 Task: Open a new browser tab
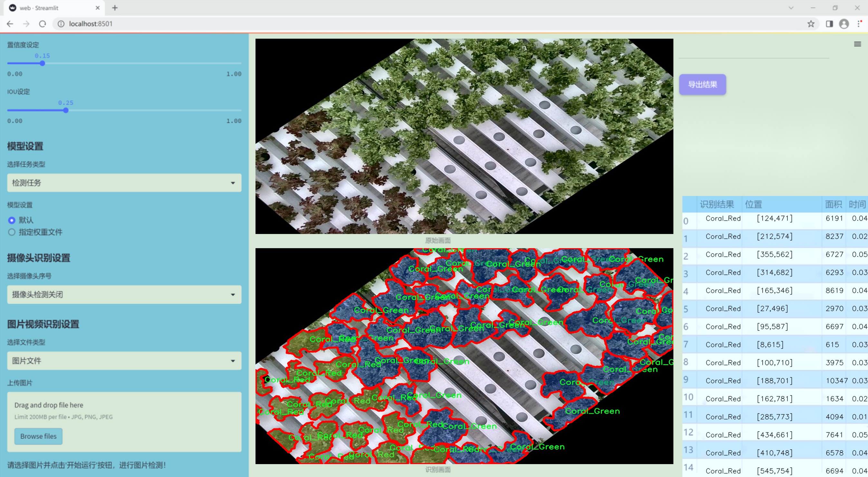click(x=115, y=8)
